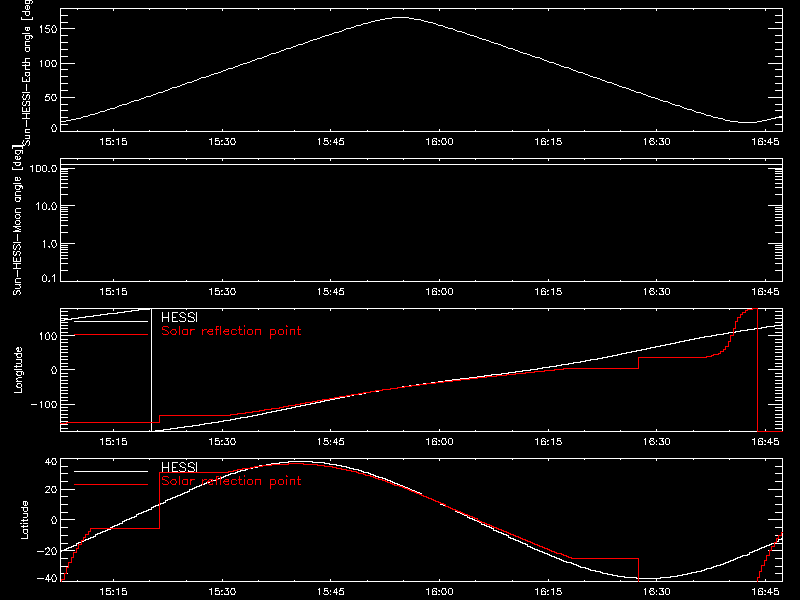
Task: Click the "Latitude" y-axis title
Action: click(24, 520)
